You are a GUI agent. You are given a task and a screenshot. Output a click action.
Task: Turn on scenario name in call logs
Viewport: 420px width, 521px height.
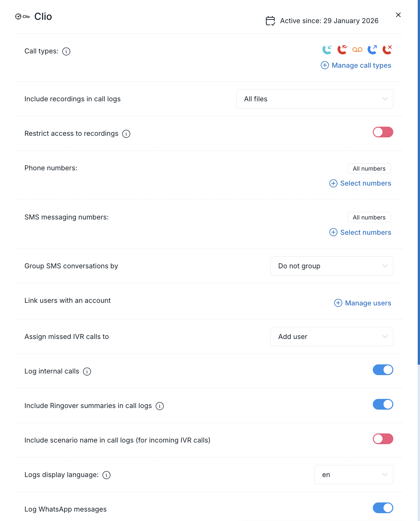coord(383,439)
